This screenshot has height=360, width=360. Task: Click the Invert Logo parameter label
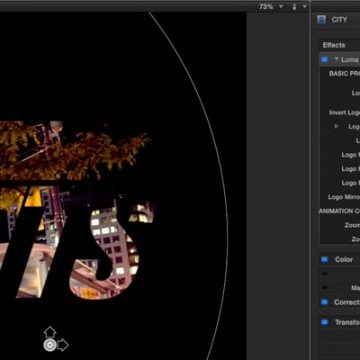(x=344, y=113)
